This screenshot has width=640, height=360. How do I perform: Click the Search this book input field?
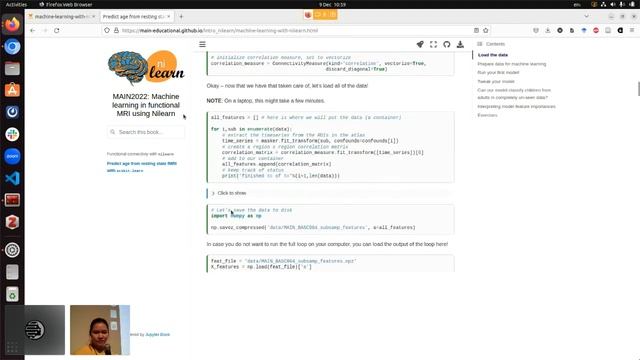146,132
